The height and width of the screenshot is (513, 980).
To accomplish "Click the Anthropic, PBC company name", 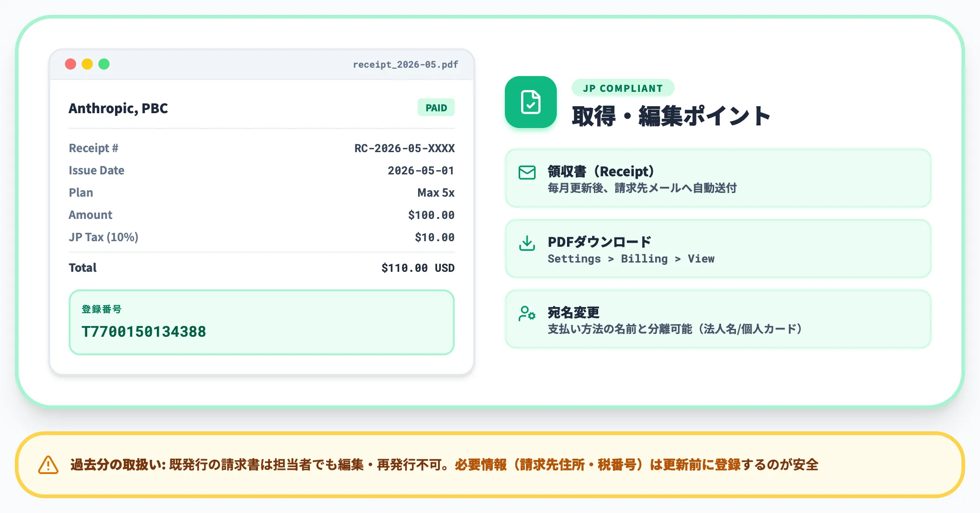I will point(118,108).
